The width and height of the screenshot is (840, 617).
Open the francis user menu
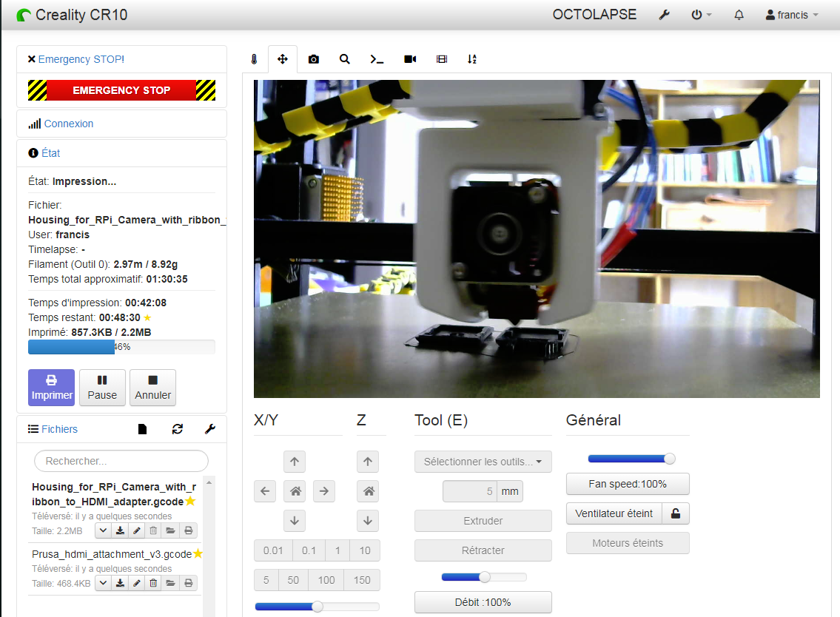(792, 15)
